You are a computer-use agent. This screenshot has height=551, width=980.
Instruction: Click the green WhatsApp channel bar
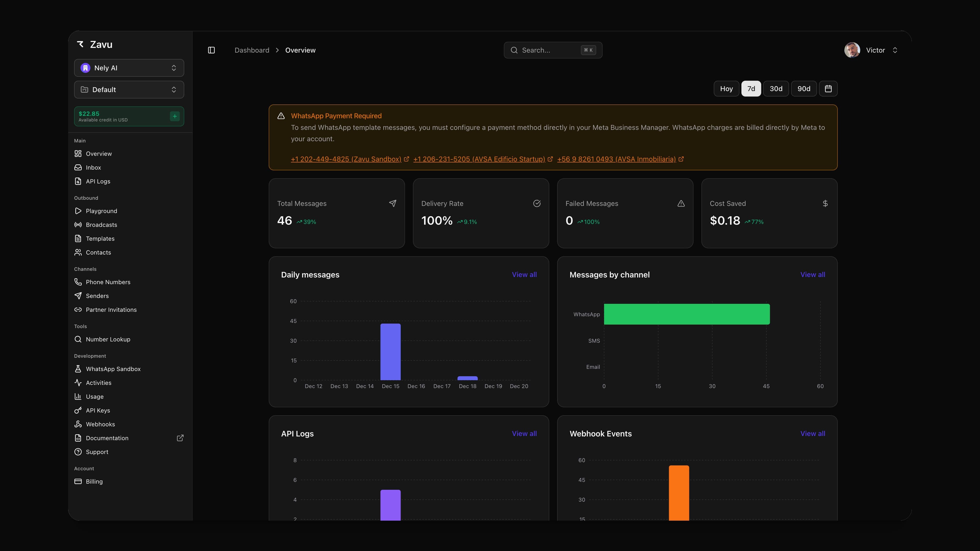click(686, 314)
